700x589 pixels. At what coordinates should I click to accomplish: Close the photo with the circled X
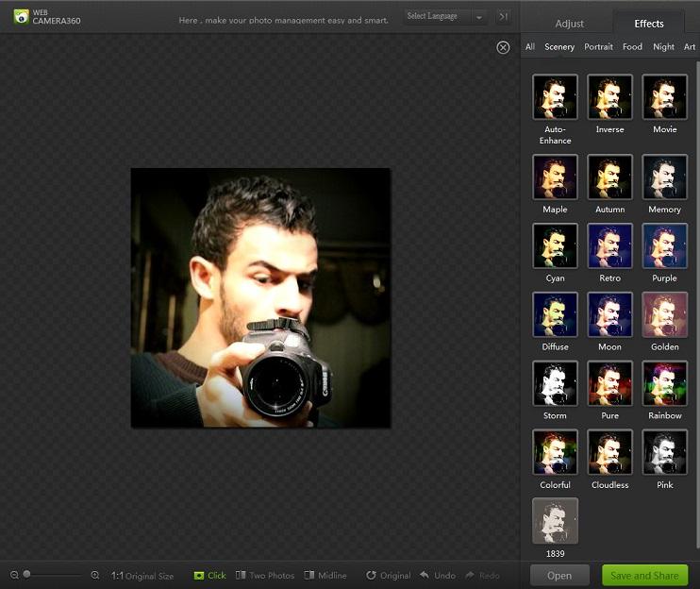pos(503,47)
